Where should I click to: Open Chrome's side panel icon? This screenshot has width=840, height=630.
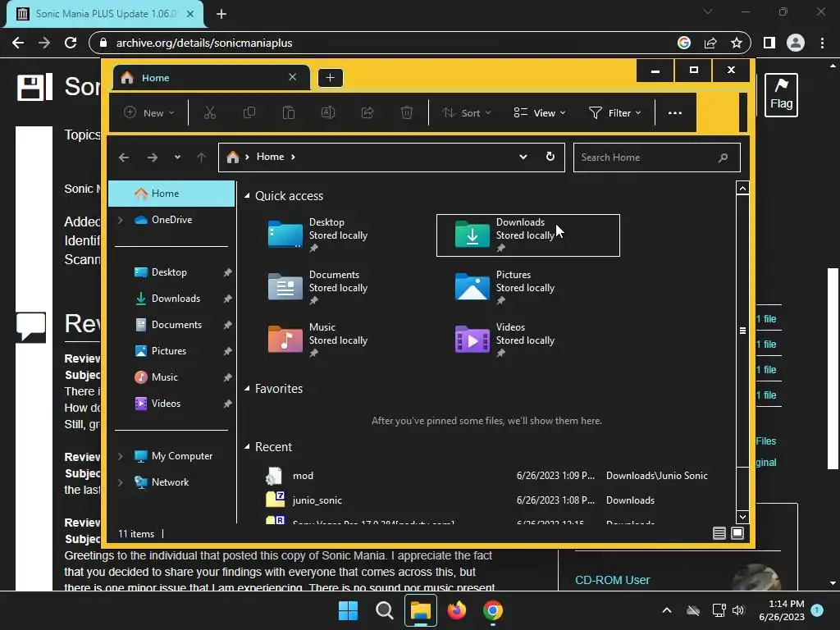[769, 43]
